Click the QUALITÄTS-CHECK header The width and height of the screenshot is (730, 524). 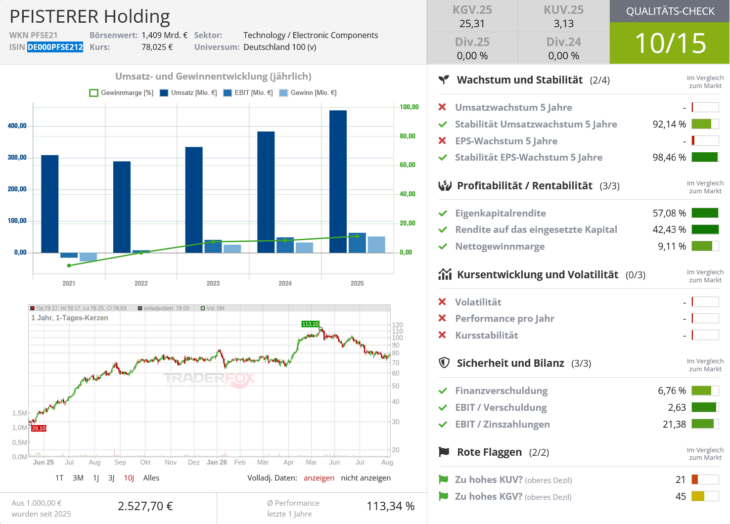click(669, 11)
